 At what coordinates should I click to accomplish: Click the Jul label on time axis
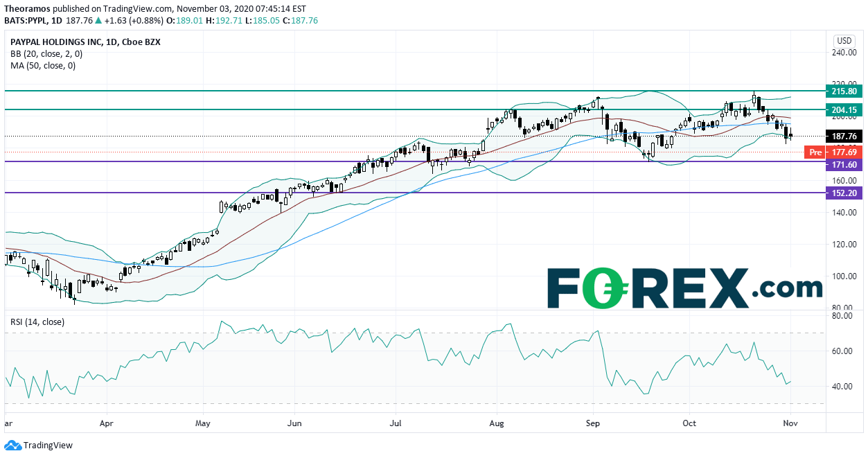pos(396,422)
